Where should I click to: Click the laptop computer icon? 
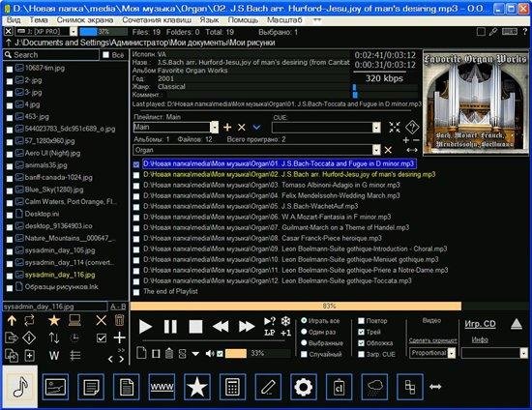(x=74, y=320)
